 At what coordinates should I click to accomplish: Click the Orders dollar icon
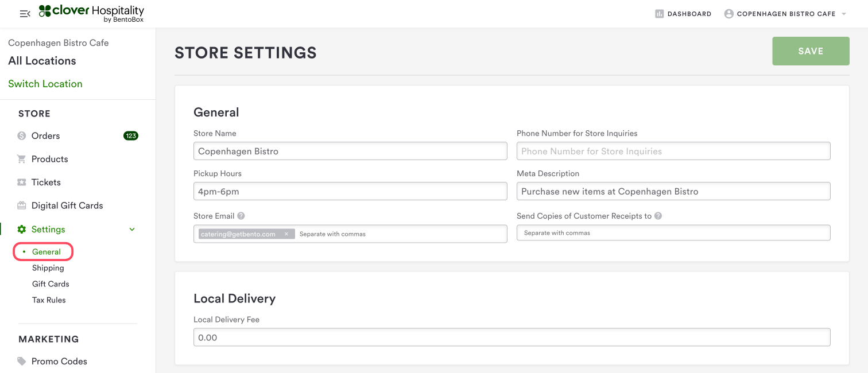tap(22, 136)
